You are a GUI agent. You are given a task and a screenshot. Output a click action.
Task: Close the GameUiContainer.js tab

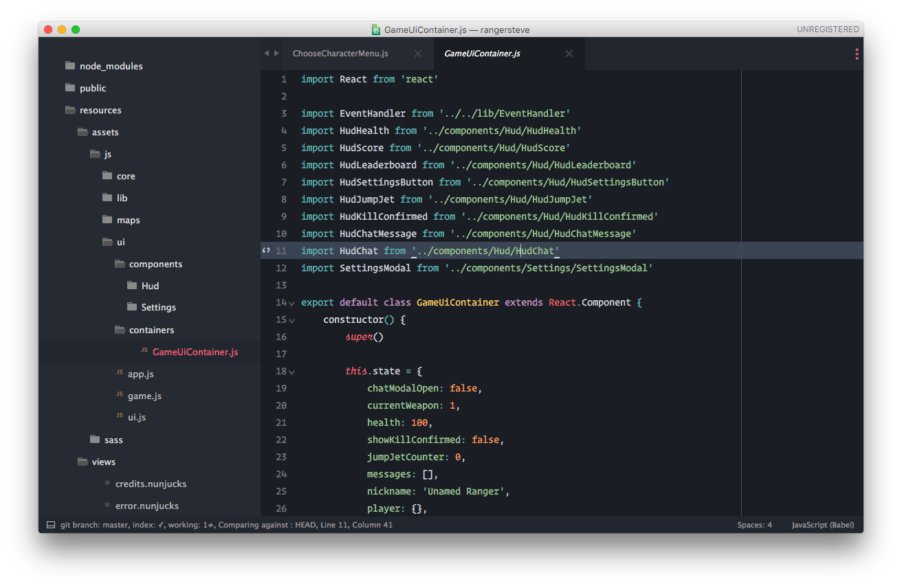(x=569, y=54)
